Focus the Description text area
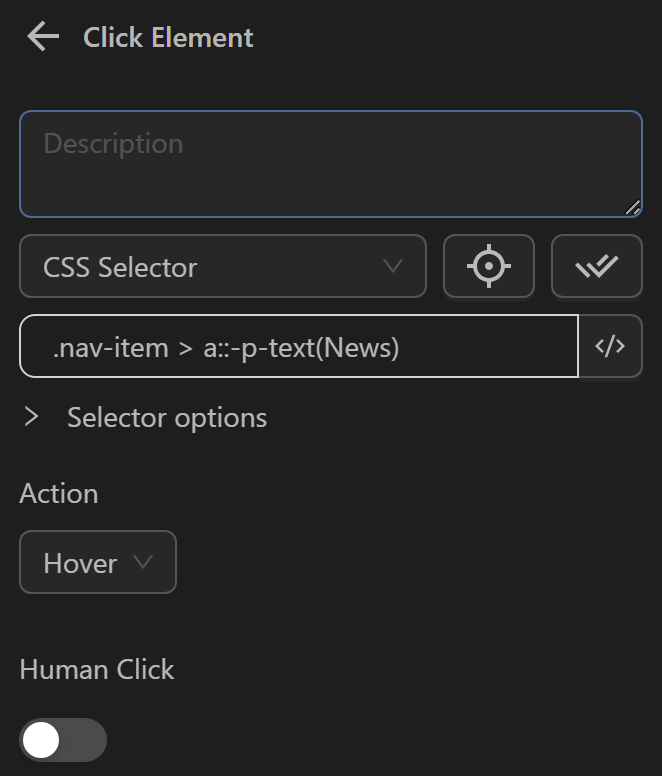Screen dimensions: 662x776 tap(330, 164)
